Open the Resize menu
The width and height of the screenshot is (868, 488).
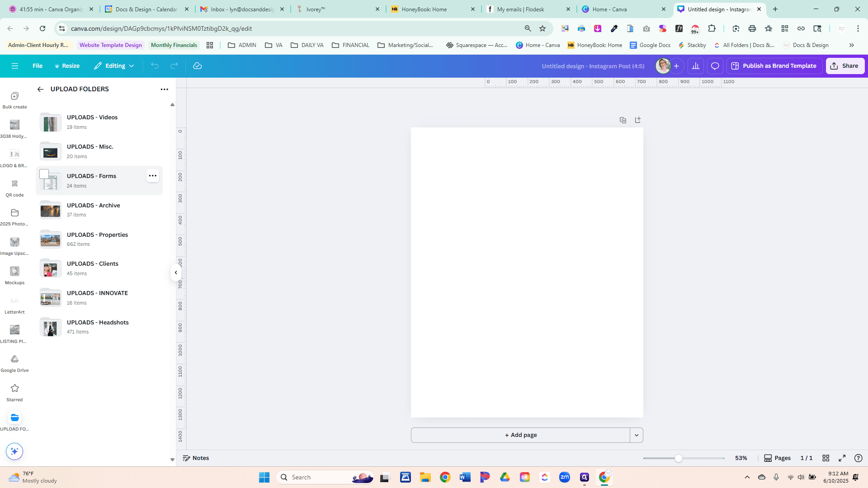[67, 66]
